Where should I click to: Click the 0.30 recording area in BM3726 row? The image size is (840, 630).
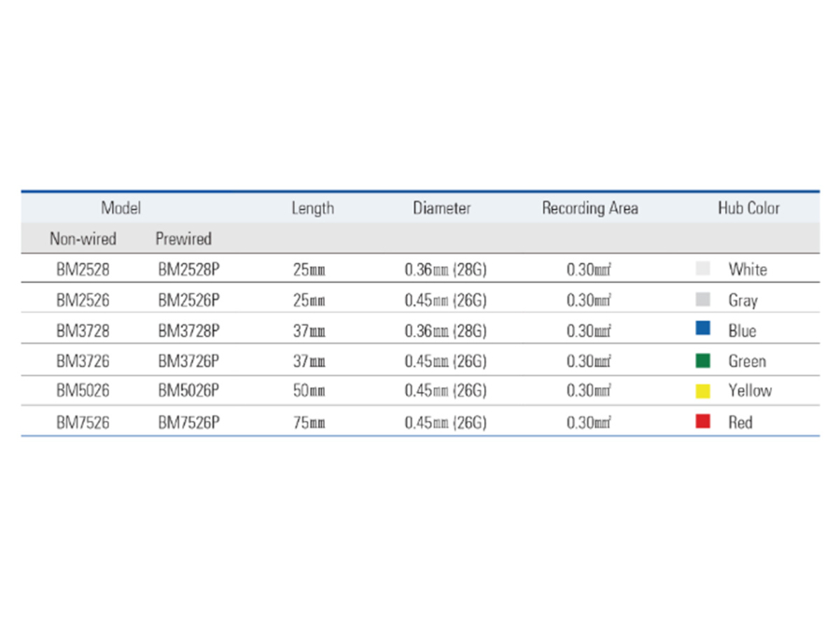589,361
